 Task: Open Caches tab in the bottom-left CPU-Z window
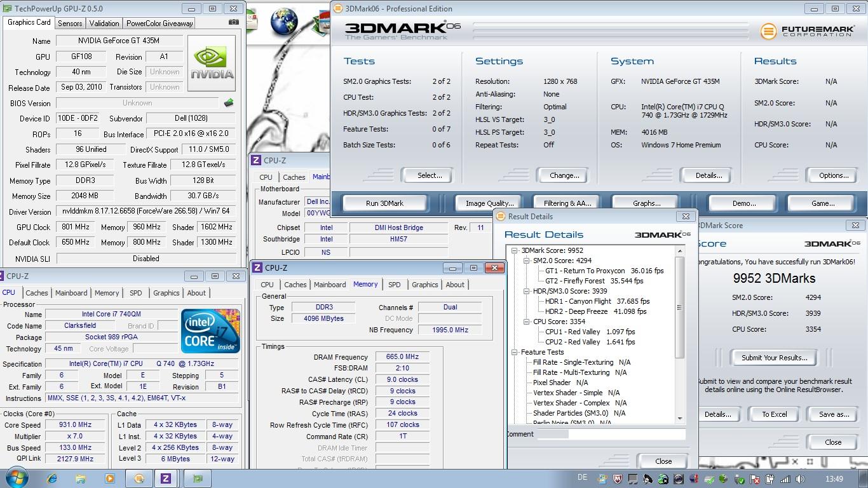coord(37,293)
